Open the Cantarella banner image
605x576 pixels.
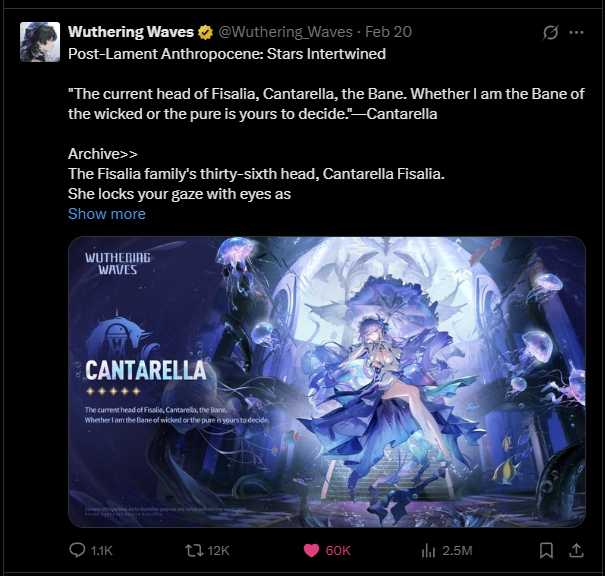pyautogui.click(x=327, y=382)
